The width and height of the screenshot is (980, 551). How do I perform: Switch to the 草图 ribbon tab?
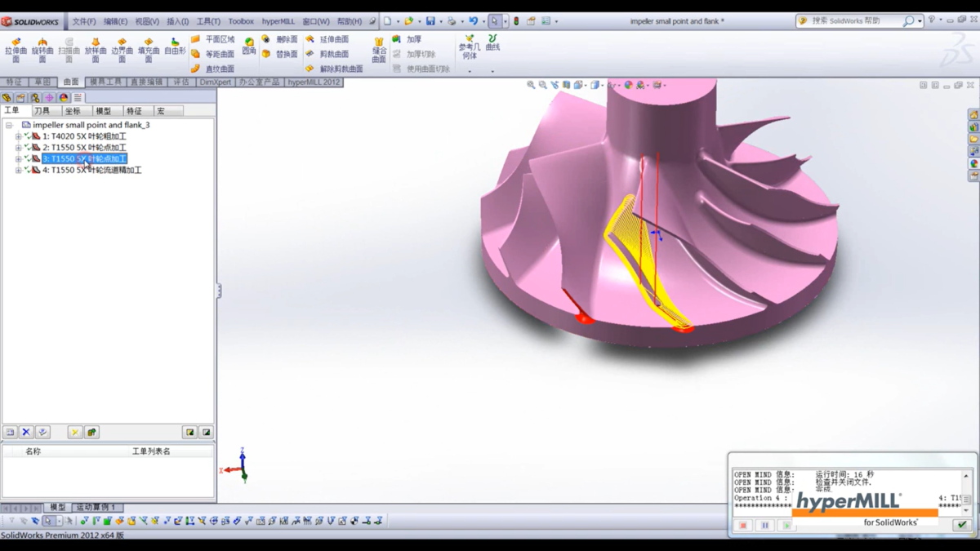click(x=42, y=82)
